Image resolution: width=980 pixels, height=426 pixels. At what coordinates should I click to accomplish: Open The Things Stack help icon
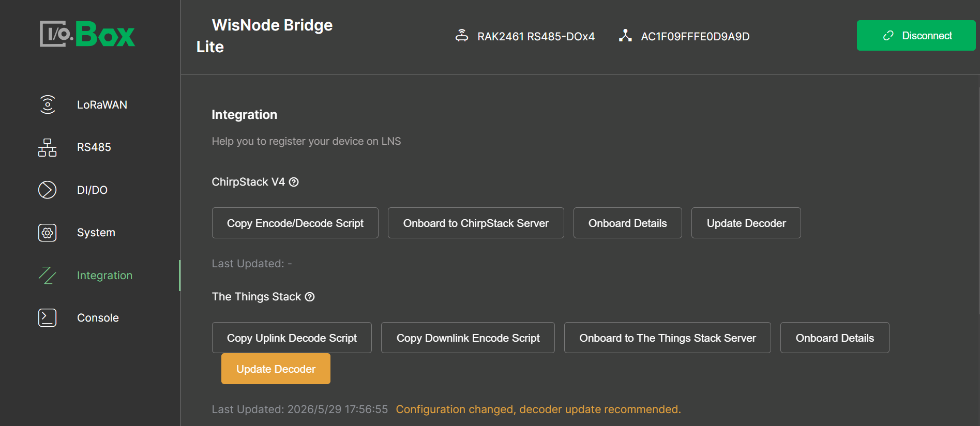(310, 297)
